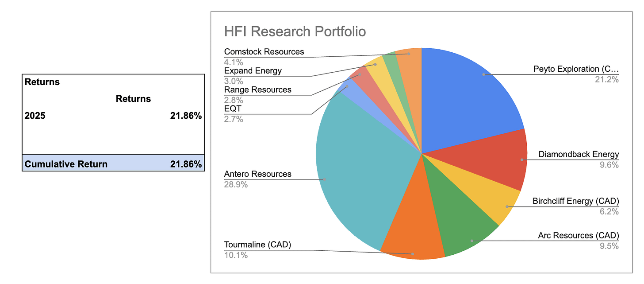Click the Birchcliff Energy (CAD) label
The height and width of the screenshot is (284, 644).
pyautogui.click(x=576, y=202)
